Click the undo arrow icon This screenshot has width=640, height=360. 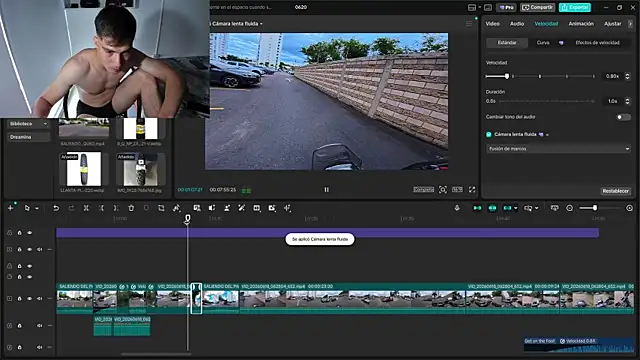coord(56,208)
